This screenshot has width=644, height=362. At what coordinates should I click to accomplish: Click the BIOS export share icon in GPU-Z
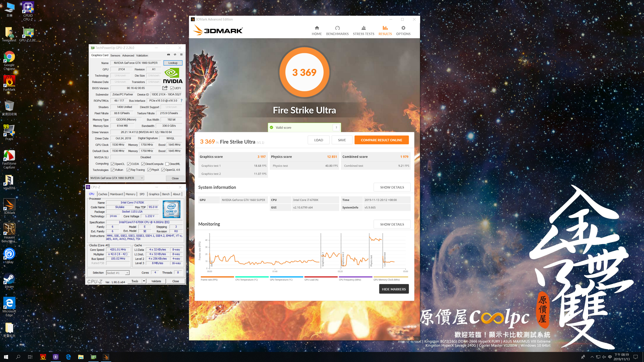[165, 88]
